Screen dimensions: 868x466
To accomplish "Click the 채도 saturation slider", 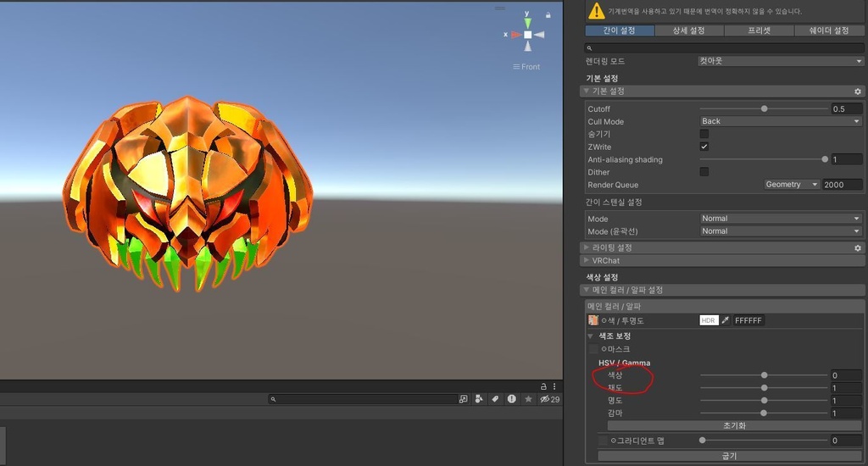I will click(x=764, y=388).
